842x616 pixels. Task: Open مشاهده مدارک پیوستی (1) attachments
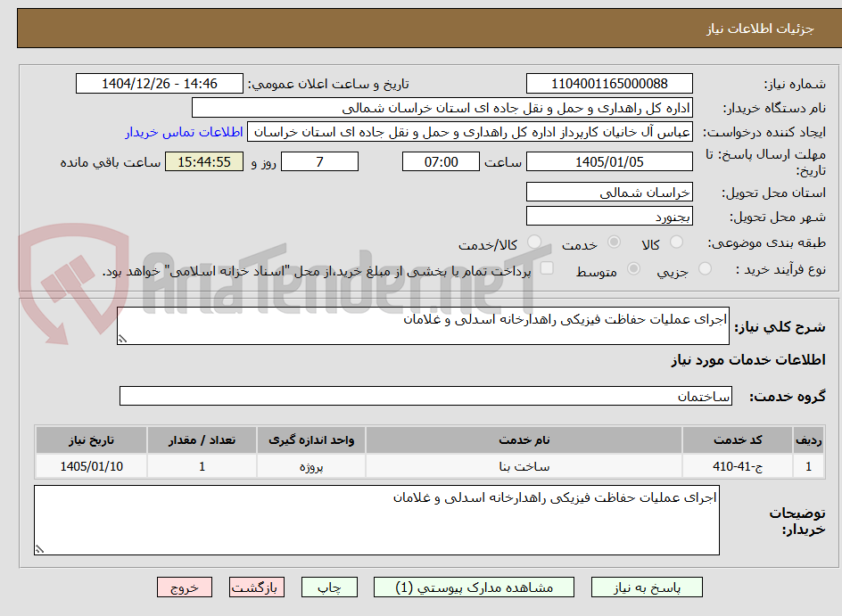[x=474, y=587]
